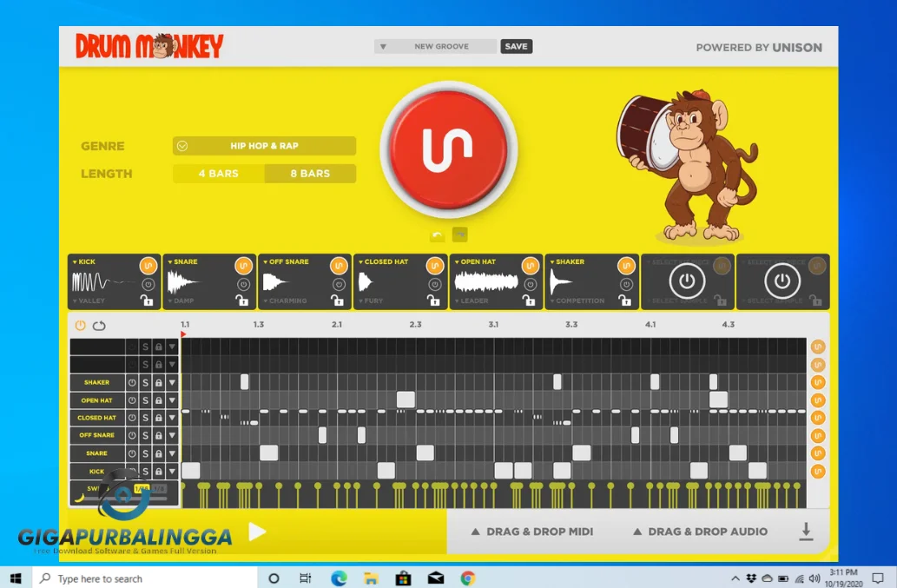Lock the Snare sequencer row
The height and width of the screenshot is (588, 897).
pyautogui.click(x=158, y=453)
